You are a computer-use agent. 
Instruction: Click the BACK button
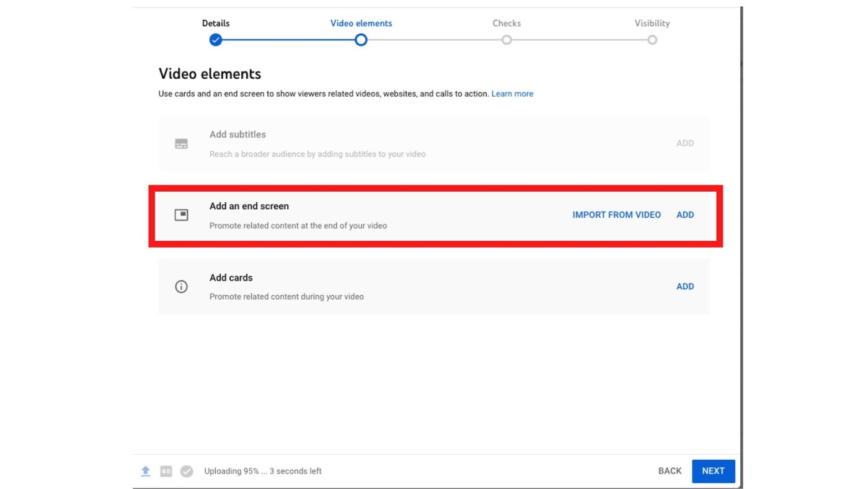pos(670,471)
